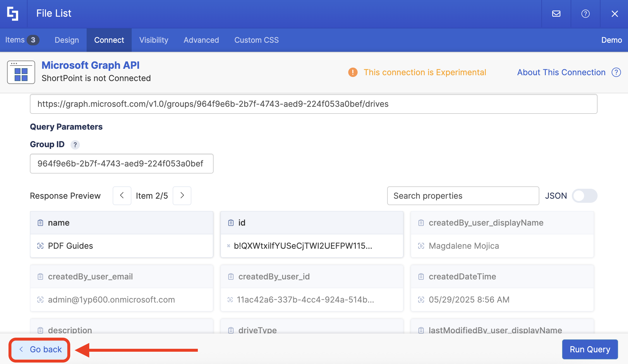Image resolution: width=628 pixels, height=364 pixels.
Task: Click the ShortPoint logo icon
Action: (13, 13)
